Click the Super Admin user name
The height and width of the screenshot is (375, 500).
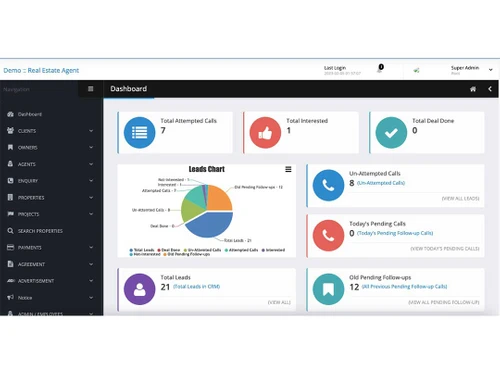point(465,68)
